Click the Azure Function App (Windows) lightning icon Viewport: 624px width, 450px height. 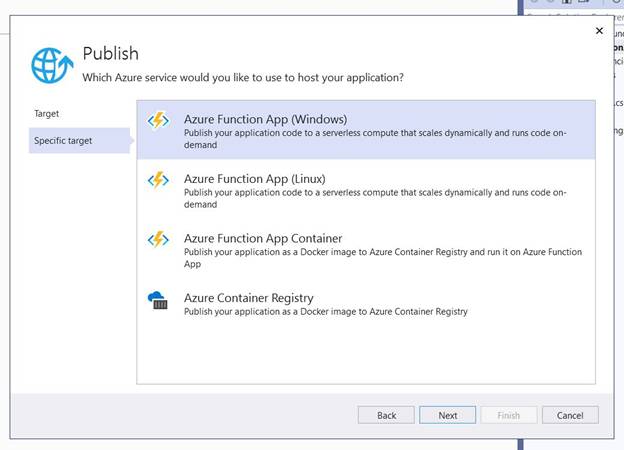158,120
